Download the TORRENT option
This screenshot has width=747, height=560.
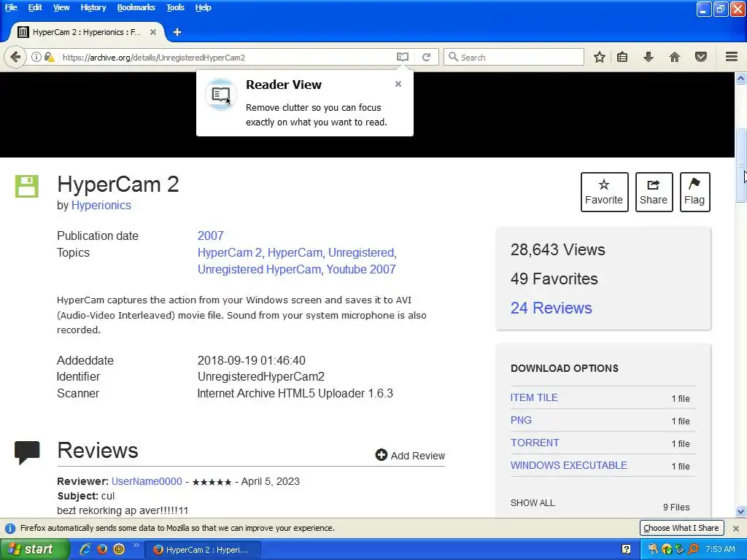point(535,443)
